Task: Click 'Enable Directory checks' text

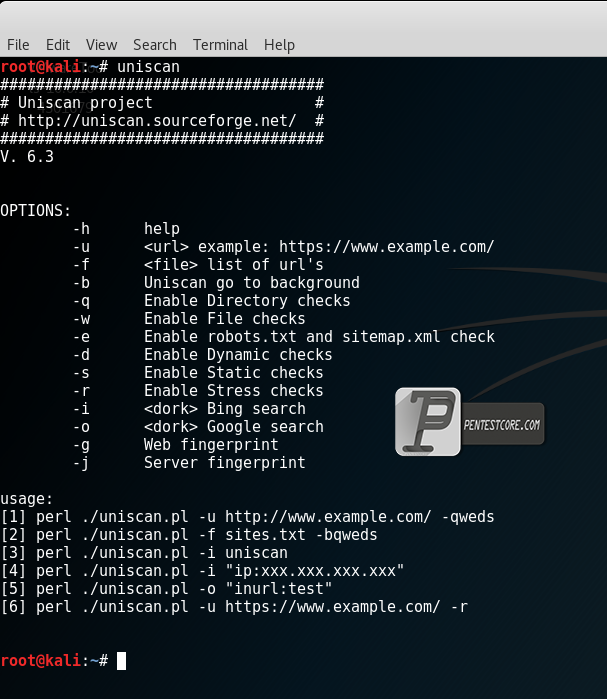Action: [x=247, y=301]
